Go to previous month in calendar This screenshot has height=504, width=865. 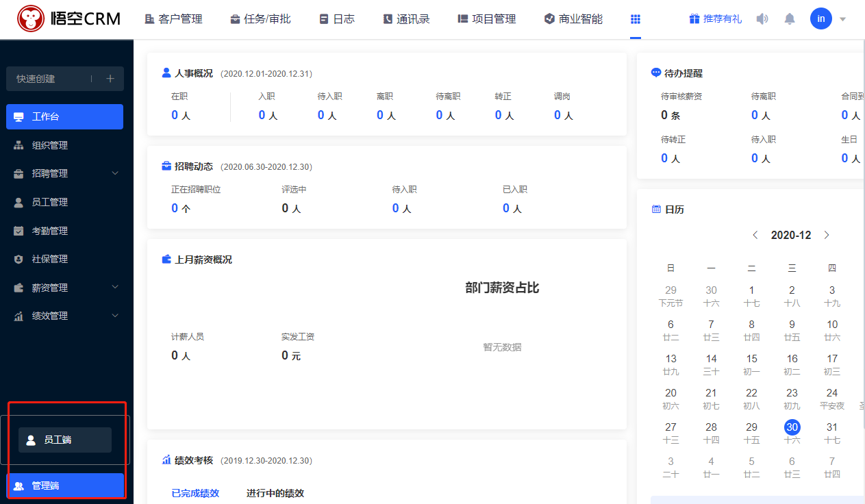[755, 235]
